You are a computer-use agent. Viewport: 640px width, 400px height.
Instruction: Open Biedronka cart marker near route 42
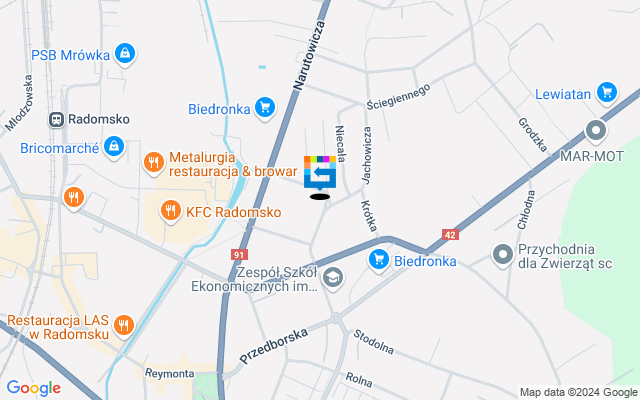pyautogui.click(x=379, y=260)
